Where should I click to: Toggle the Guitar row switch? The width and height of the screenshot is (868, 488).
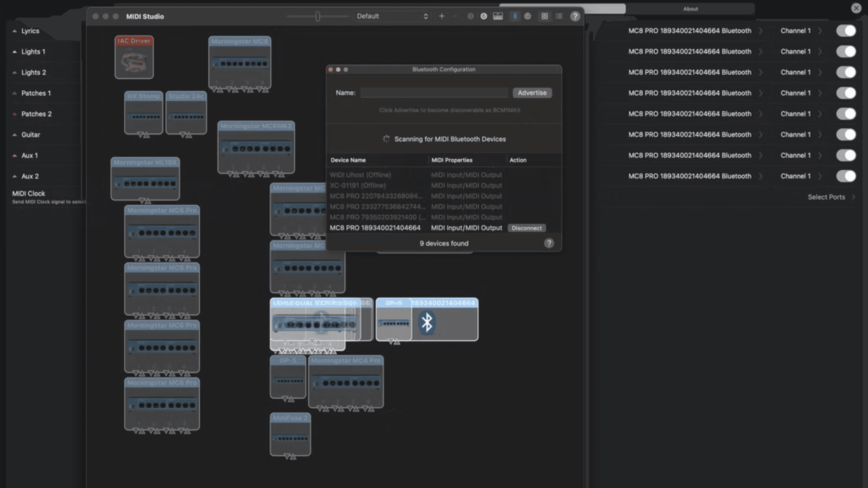click(x=846, y=134)
